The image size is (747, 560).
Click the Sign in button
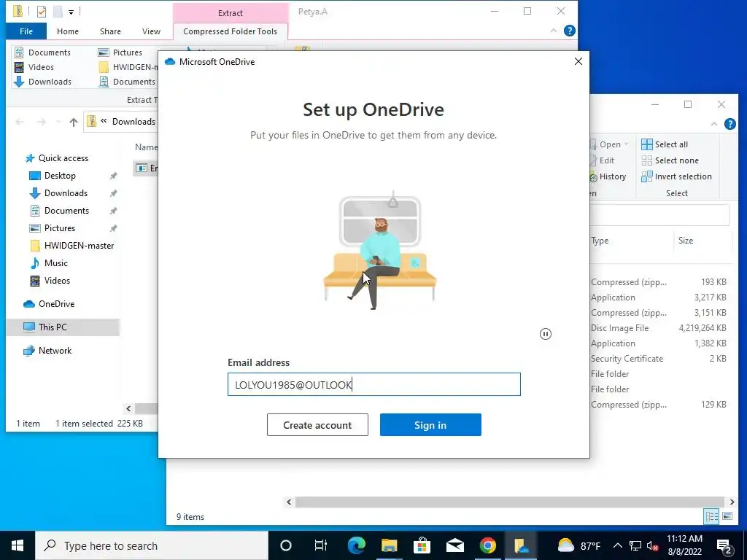(430, 425)
